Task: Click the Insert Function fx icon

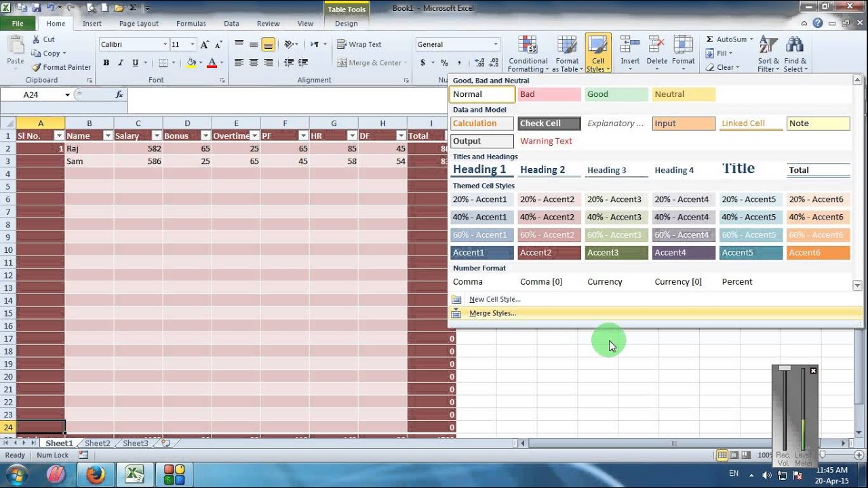Action: [119, 95]
